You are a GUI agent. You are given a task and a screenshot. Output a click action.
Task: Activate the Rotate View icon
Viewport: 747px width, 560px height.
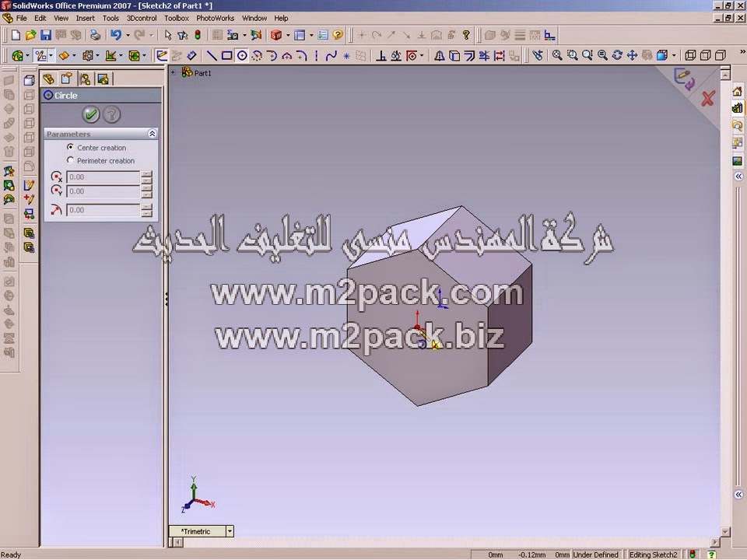click(x=617, y=56)
